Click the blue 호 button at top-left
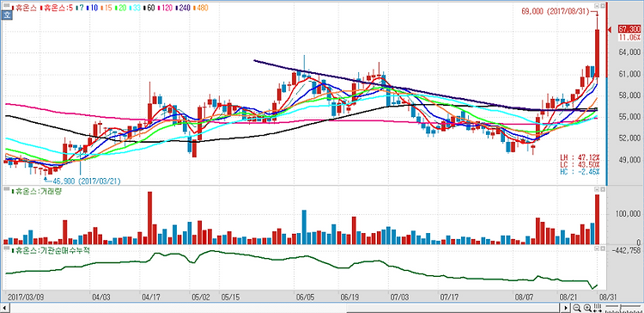 coord(7,15)
